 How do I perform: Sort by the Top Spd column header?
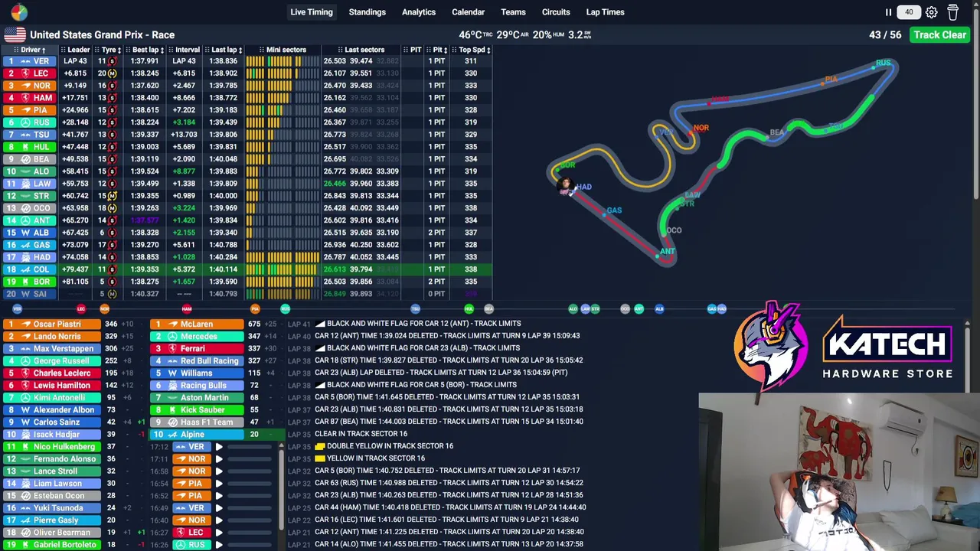(471, 50)
